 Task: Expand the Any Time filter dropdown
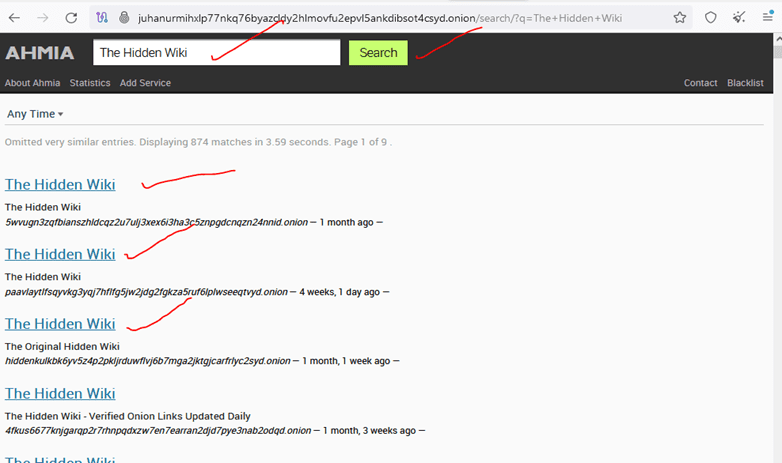click(35, 114)
